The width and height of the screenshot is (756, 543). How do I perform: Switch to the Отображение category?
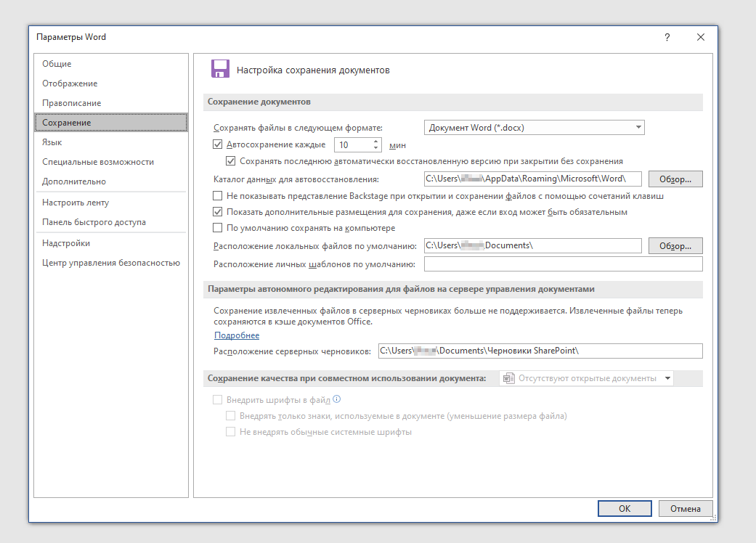pyautogui.click(x=111, y=83)
